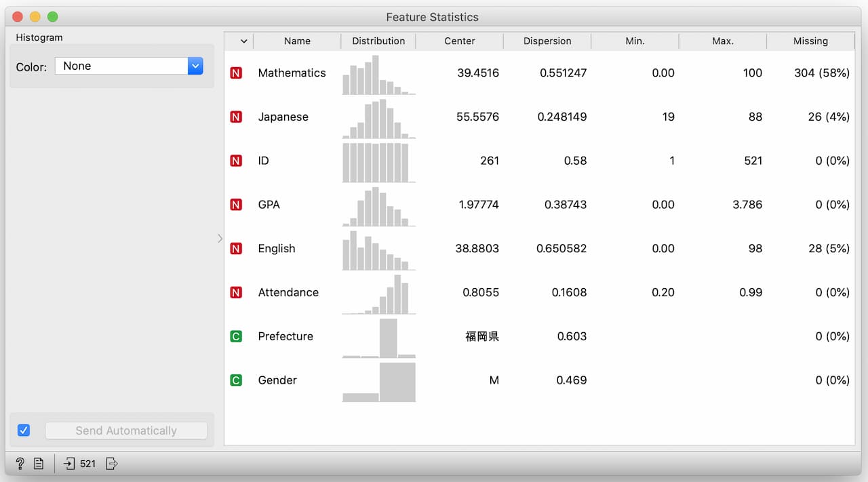Sort by the Missing column header
The width and height of the screenshot is (868, 482).
click(810, 41)
